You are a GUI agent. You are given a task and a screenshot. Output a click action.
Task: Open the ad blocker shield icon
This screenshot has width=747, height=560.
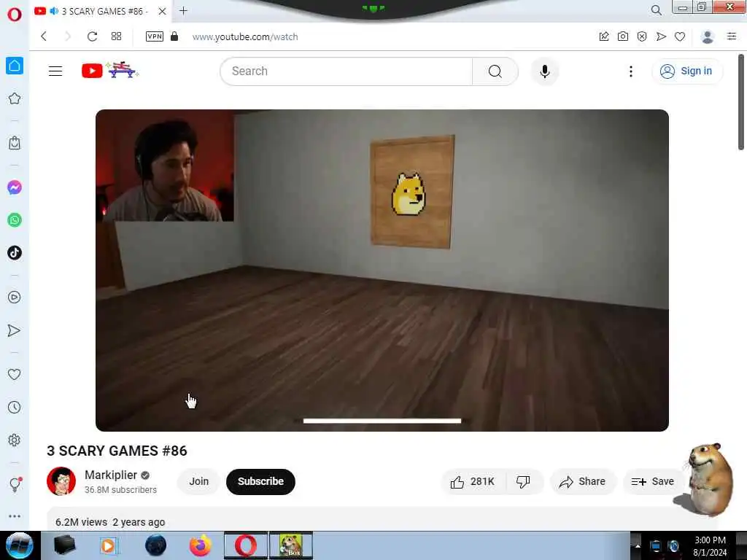coord(642,36)
